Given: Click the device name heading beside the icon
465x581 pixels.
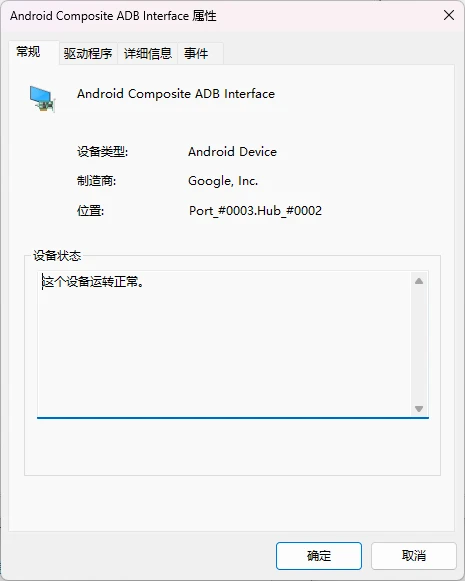Looking at the screenshot, I should coord(176,94).
